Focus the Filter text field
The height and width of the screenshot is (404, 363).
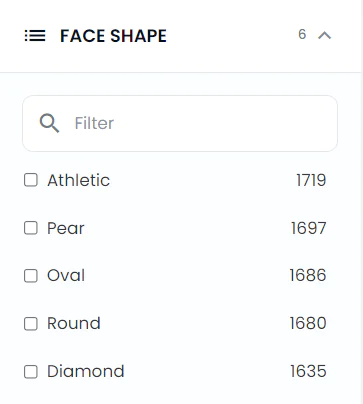point(180,123)
